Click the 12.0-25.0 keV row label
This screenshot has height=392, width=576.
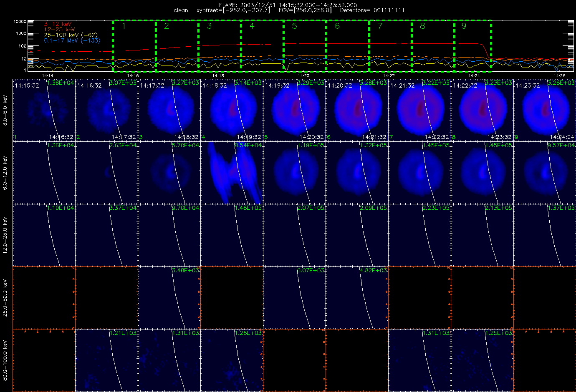tap(5, 235)
